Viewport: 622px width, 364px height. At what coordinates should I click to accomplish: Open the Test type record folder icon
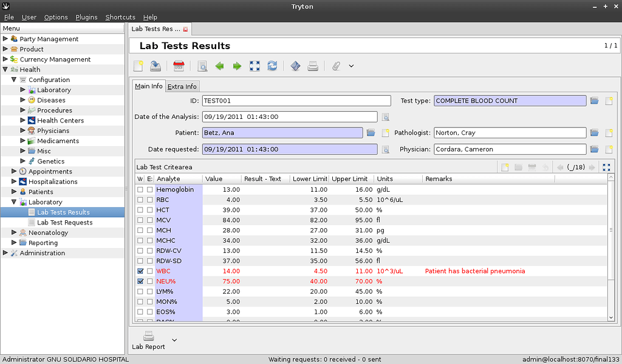click(x=595, y=101)
